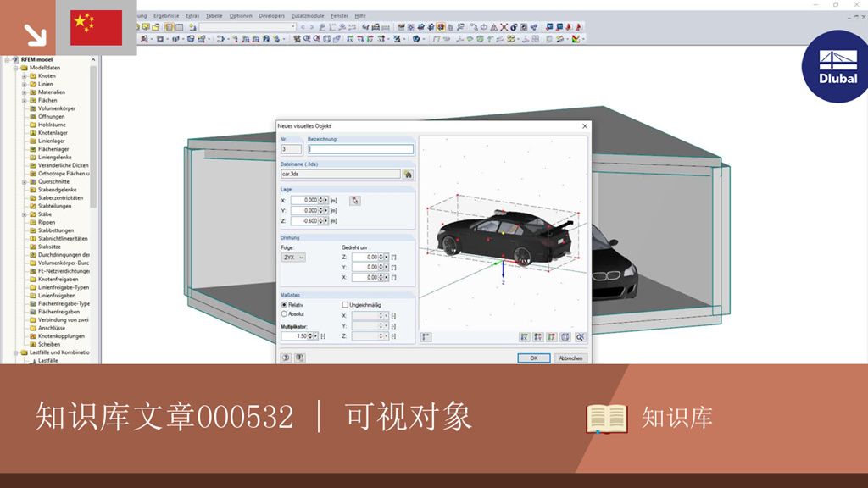Open the units and decimals settings
This screenshot has width=868, height=488.
(299, 358)
